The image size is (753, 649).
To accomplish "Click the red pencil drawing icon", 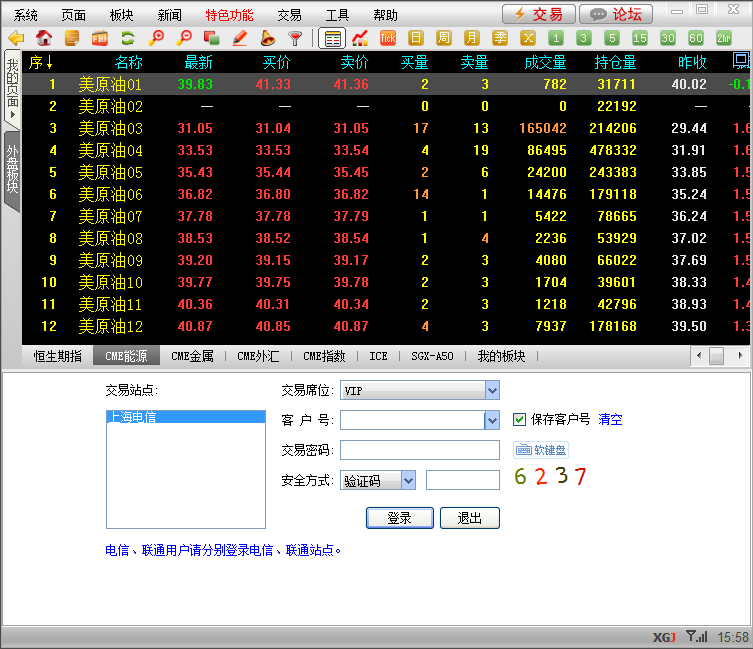I will pyautogui.click(x=239, y=39).
